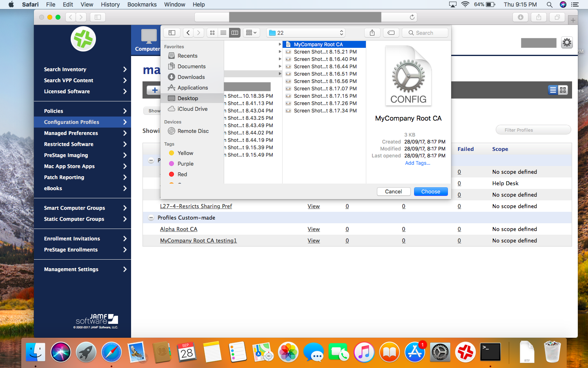Collapse the Profiles Custom-made group
The height and width of the screenshot is (368, 588).
click(151, 218)
